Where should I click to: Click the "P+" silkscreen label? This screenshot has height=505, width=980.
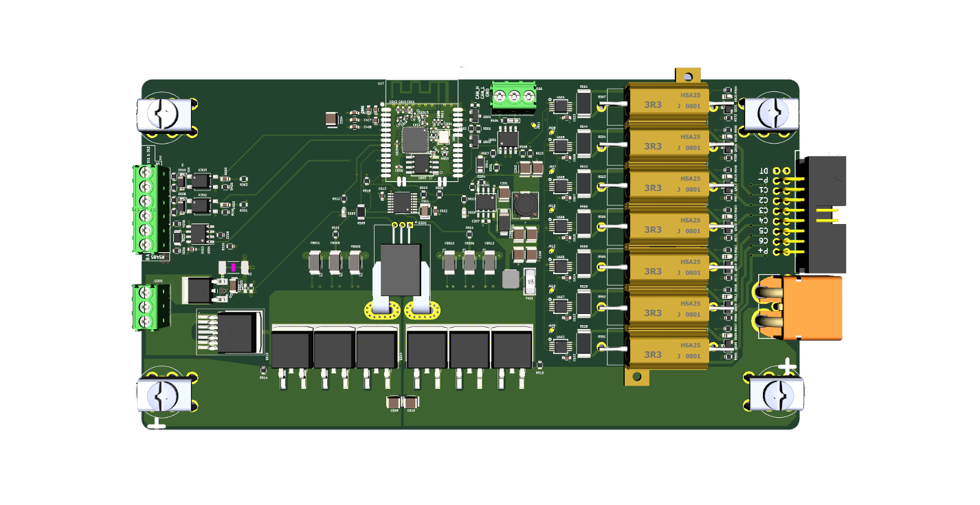(764, 251)
